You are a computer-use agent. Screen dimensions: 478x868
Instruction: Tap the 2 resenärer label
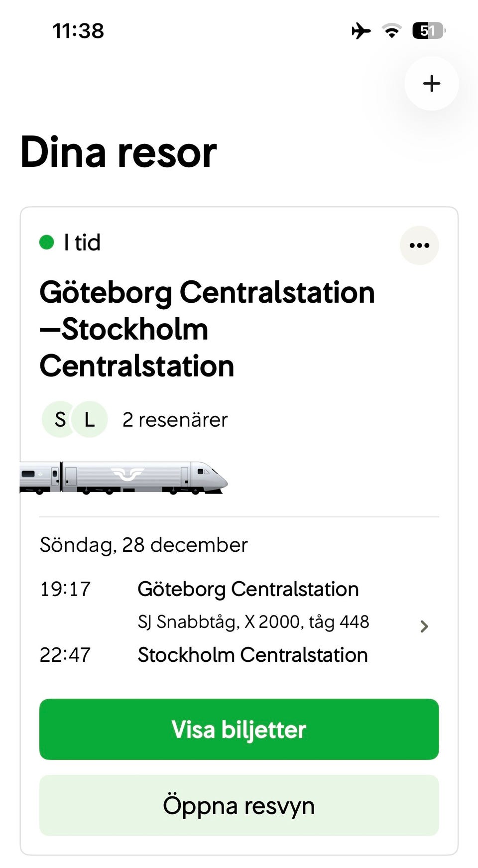pos(175,420)
